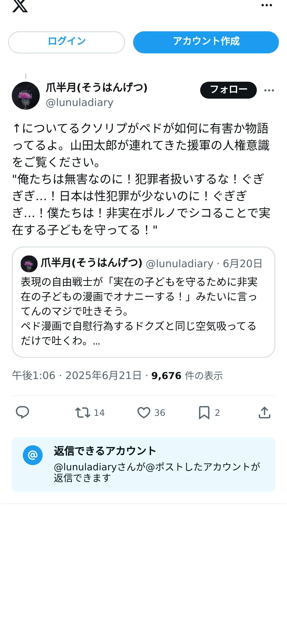
Task: Click the blue @ icon in reply notice
Action: click(33, 455)
